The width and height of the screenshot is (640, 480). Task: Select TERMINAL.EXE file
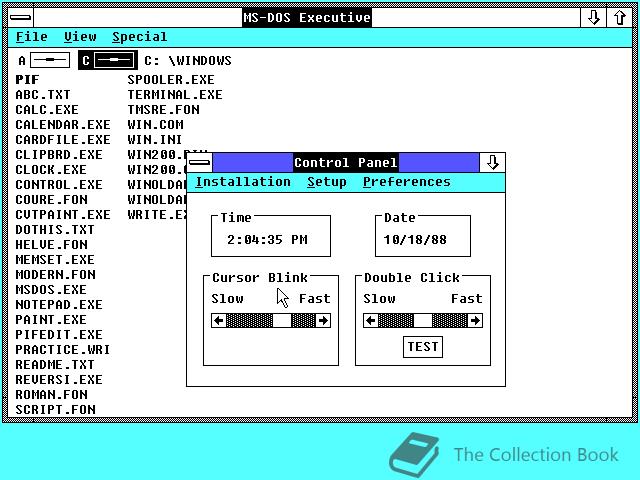tap(175, 95)
